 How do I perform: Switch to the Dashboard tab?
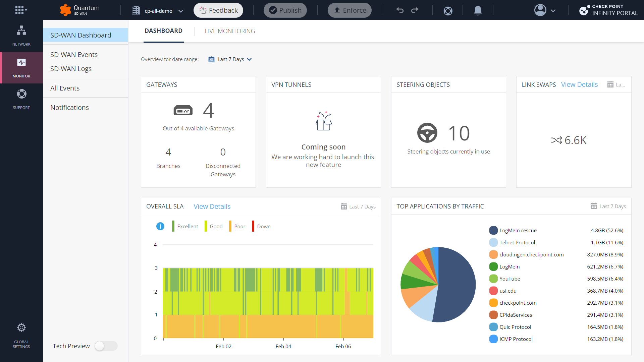164,31
